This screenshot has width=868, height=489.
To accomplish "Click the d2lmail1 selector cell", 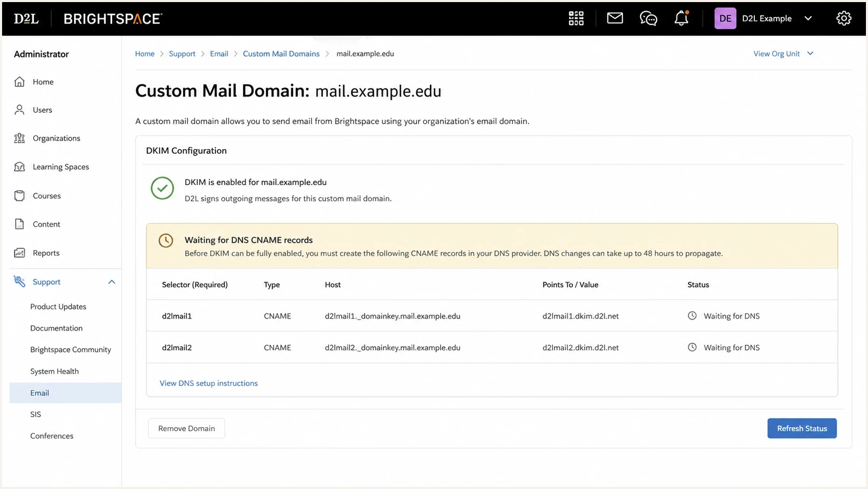I will pyautogui.click(x=177, y=316).
